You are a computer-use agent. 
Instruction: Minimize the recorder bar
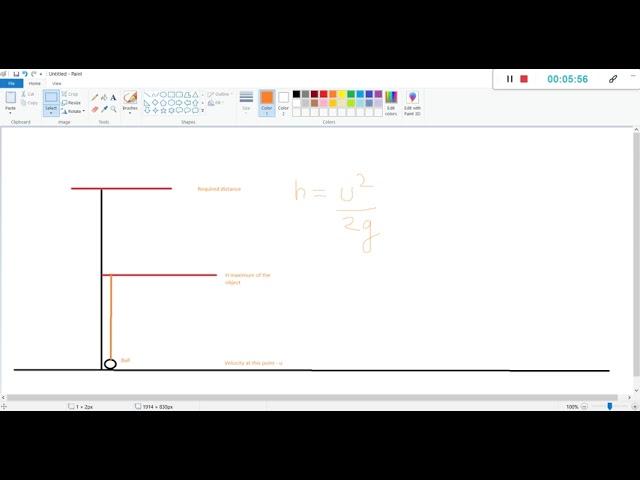(633, 76)
